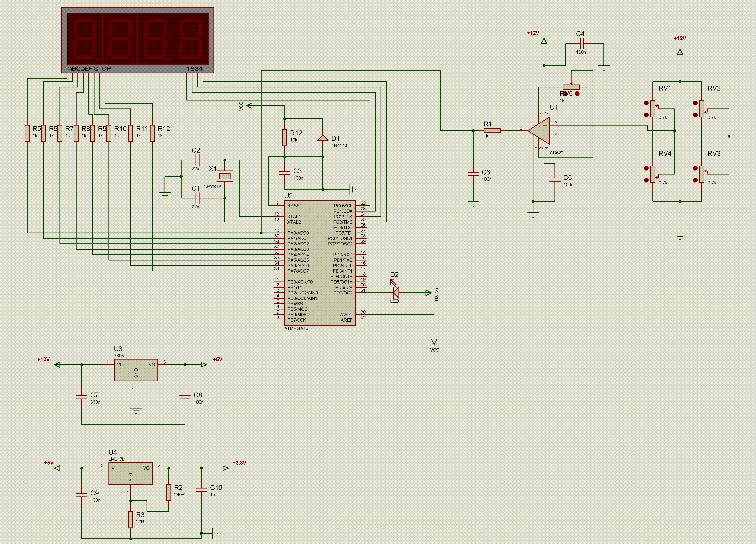Select resistor R6 body
Image resolution: width=756 pixels, height=544 pixels.
point(43,133)
